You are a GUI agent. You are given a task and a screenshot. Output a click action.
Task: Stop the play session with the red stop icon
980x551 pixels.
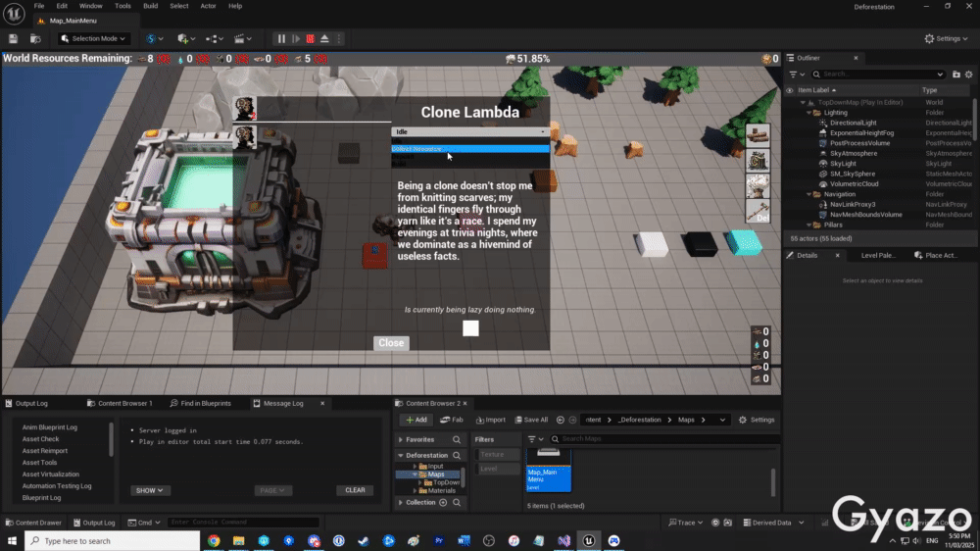(x=310, y=38)
